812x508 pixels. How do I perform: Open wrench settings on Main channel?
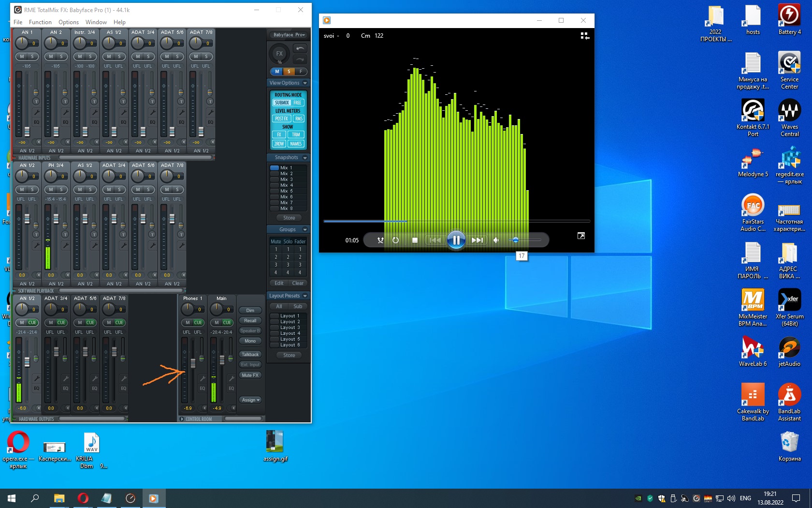(x=232, y=378)
